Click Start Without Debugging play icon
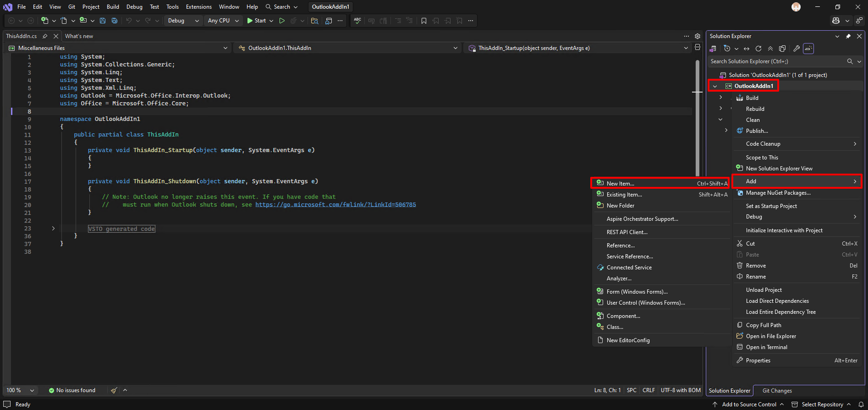The width and height of the screenshot is (868, 410). 282,21
